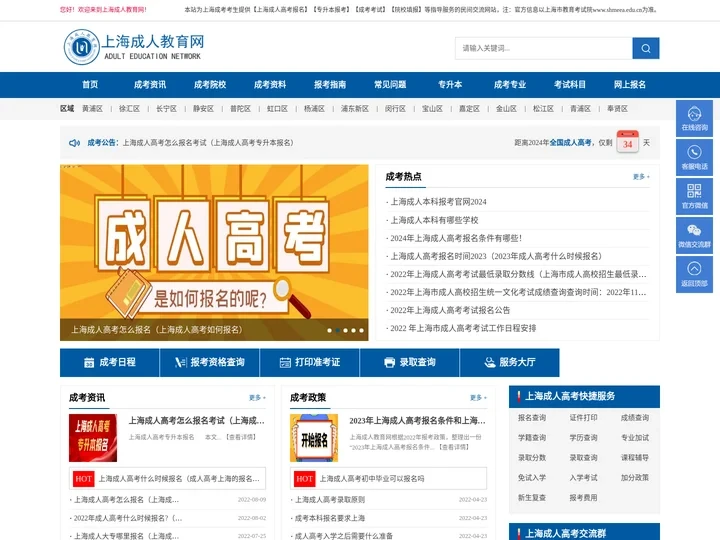Open 专业加试 quick service
Screen dimensions: 720x540
[x=635, y=438]
